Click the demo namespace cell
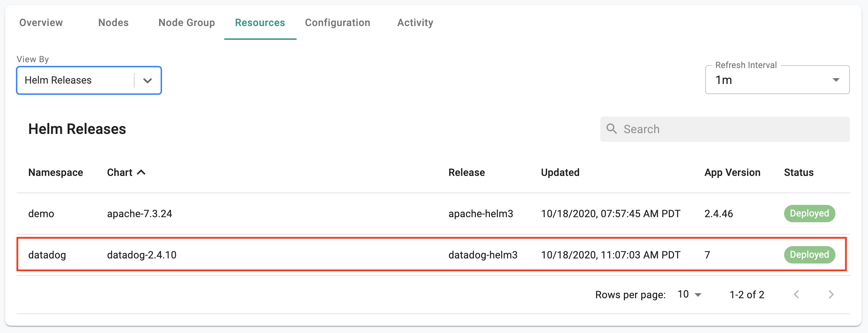 [x=41, y=214]
